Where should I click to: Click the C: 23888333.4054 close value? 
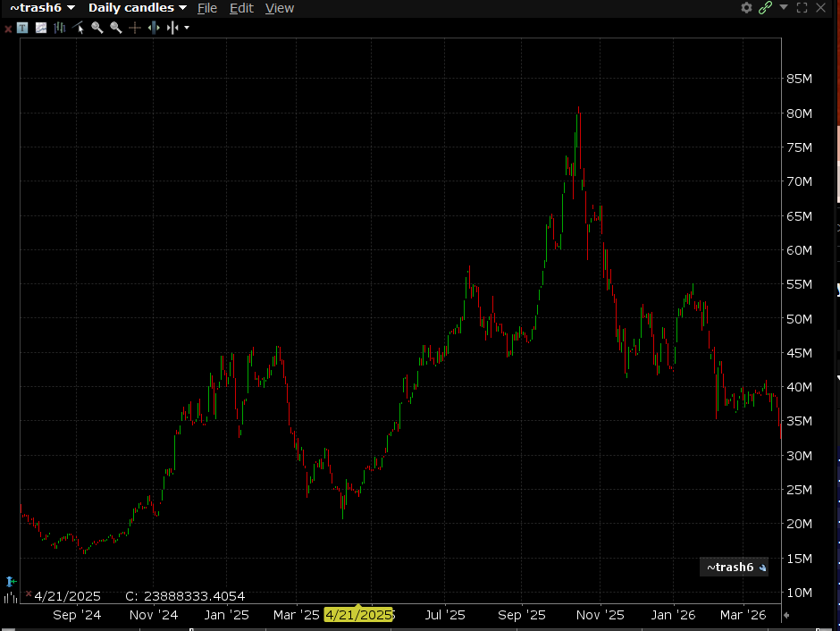[x=185, y=596]
